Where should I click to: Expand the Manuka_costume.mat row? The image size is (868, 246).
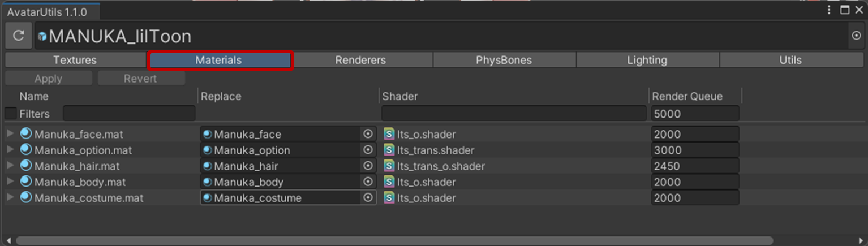10,197
